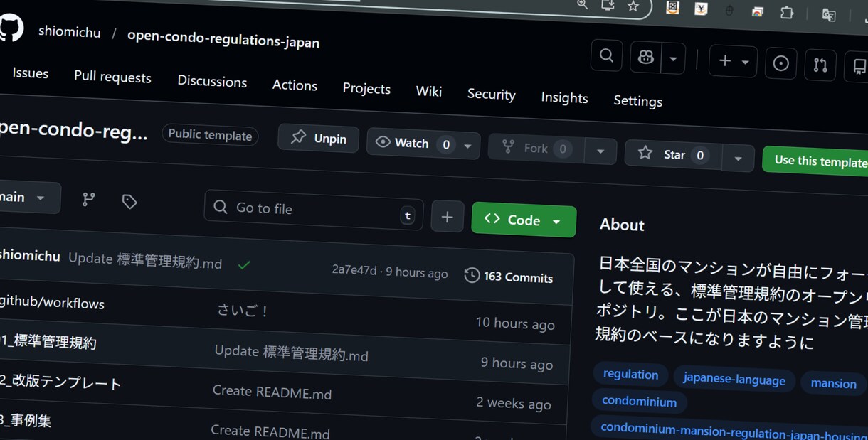This screenshot has height=440, width=868.
Task: Click the green commit status checkmark
Action: [x=244, y=265]
